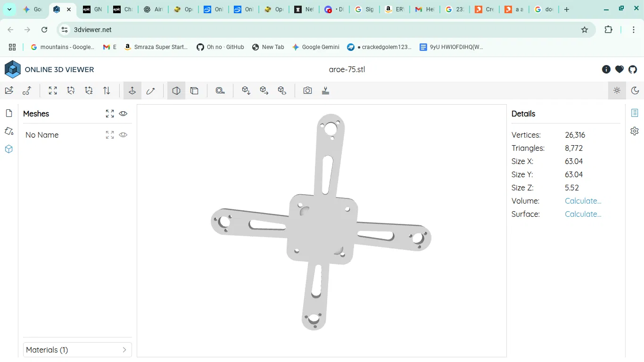The width and height of the screenshot is (644, 362).
Task: Open the Chrome three-dot menu
Action: tap(634, 30)
